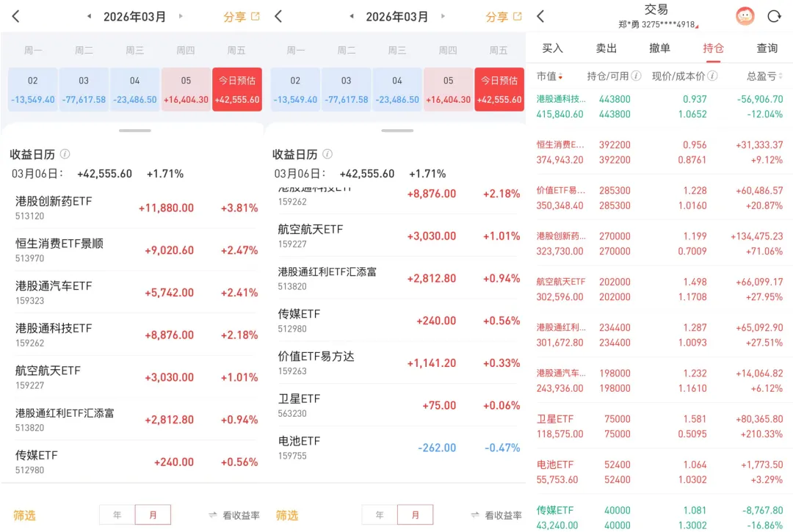Open 价值ETF易方达 159263 row in middle panel

[397, 362]
